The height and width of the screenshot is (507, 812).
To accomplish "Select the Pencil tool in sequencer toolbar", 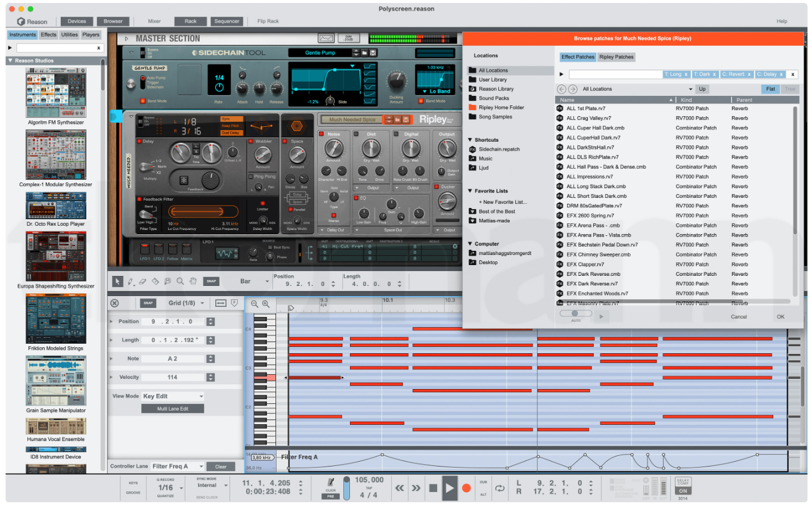I will click(x=129, y=281).
